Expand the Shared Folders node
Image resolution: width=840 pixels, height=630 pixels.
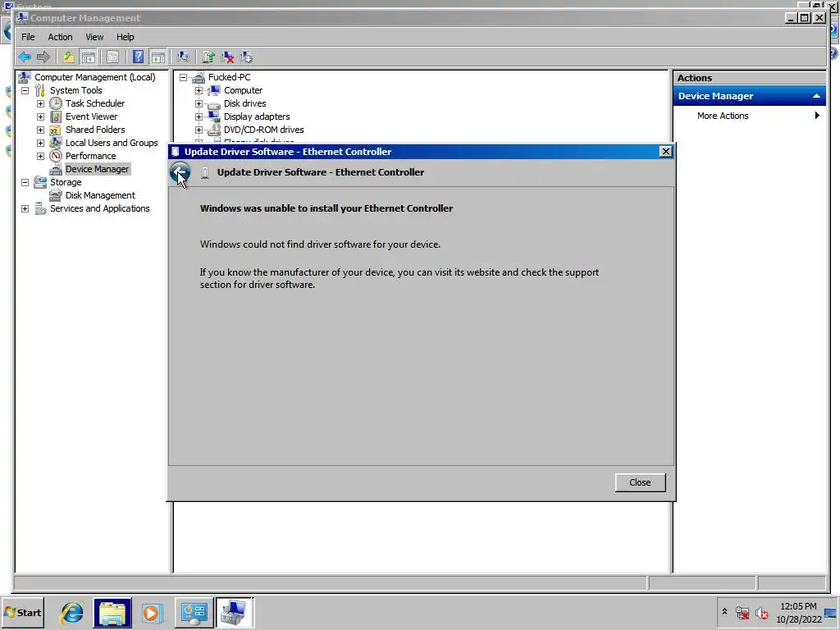click(x=40, y=130)
